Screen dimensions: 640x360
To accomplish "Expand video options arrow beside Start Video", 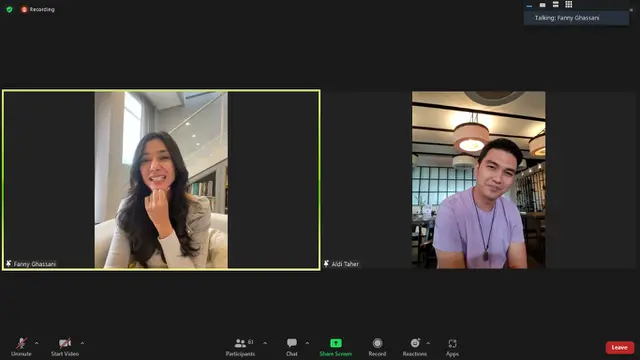I will [x=82, y=343].
